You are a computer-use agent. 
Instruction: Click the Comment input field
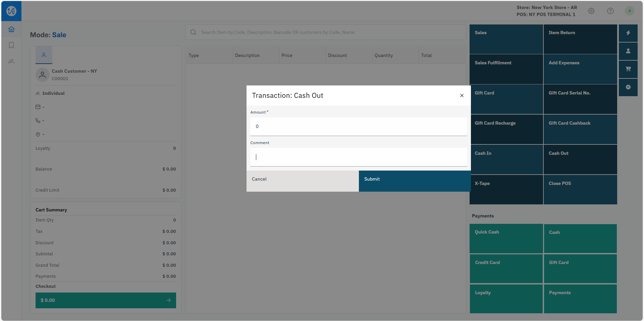coord(358,157)
